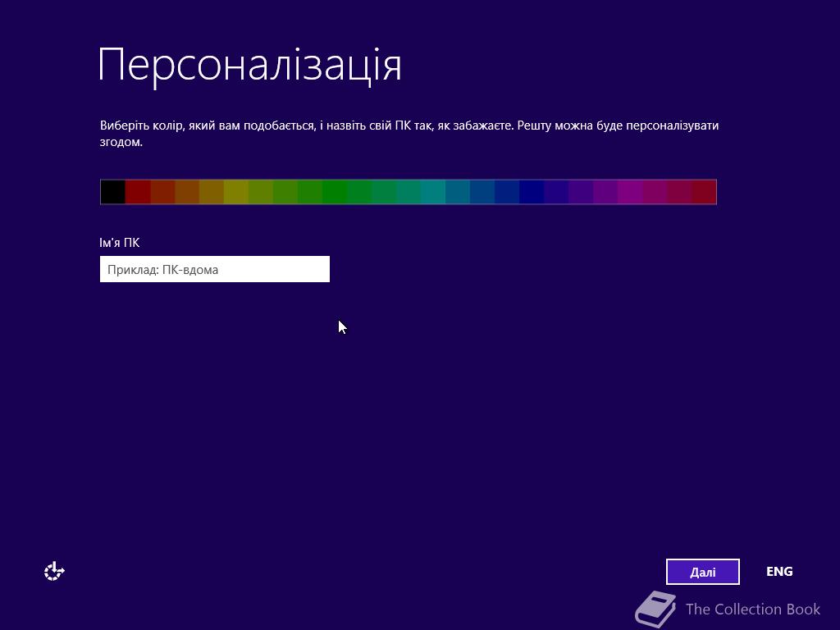840x630 pixels.
Task: Select the teal color swatch
Action: coord(433,192)
